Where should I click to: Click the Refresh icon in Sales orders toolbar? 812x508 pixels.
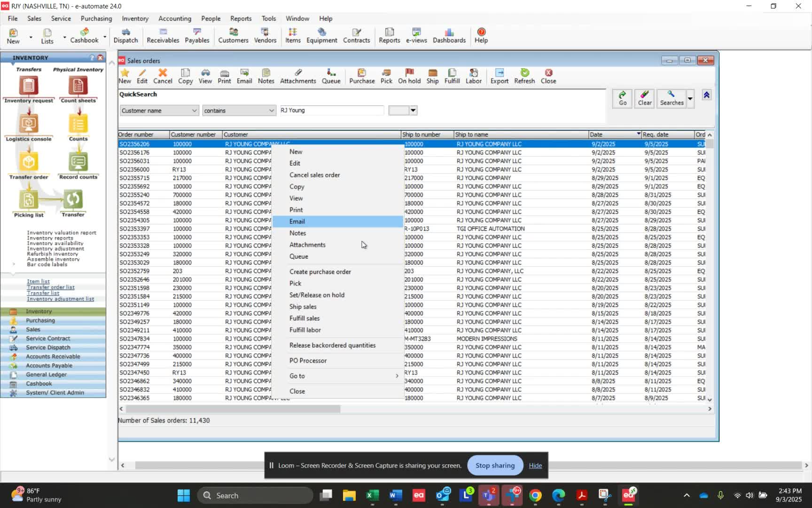pyautogui.click(x=524, y=76)
